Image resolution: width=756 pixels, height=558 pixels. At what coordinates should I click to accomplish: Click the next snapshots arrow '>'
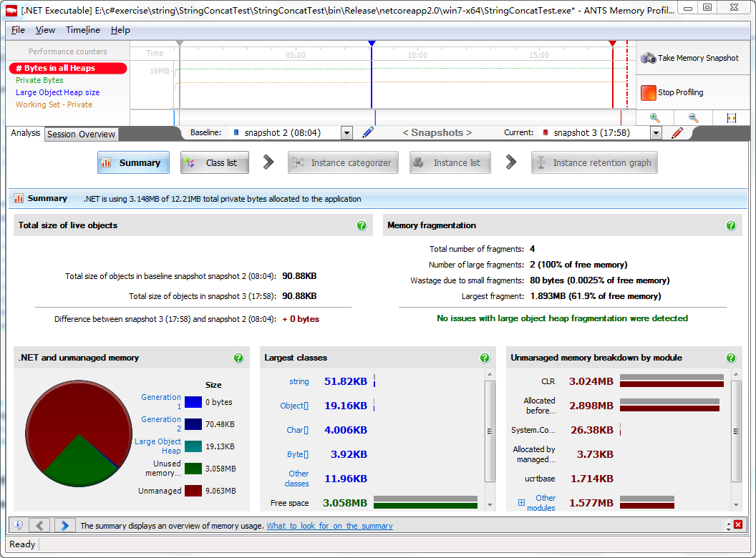click(469, 133)
